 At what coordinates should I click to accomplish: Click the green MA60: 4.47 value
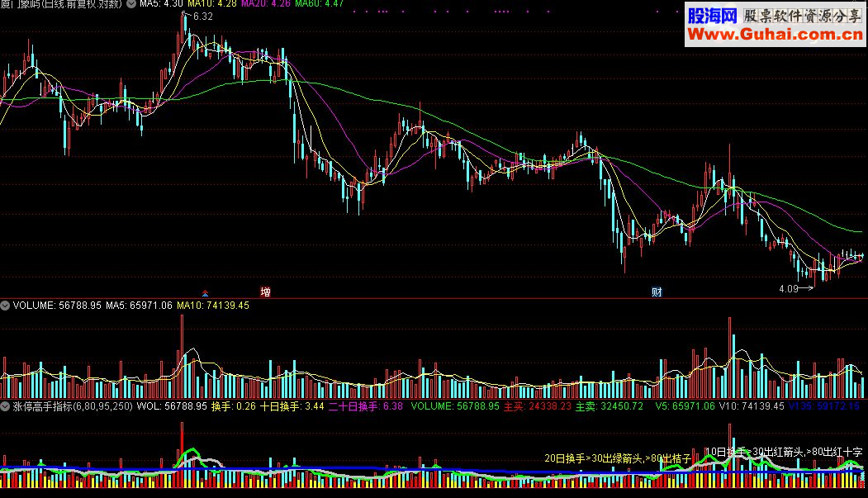coord(320,4)
